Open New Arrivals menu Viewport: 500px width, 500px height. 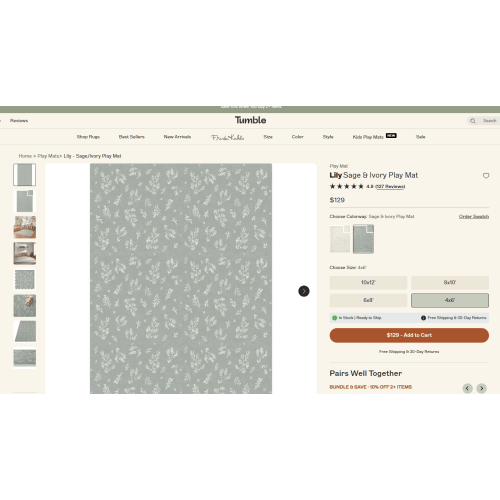(177, 137)
